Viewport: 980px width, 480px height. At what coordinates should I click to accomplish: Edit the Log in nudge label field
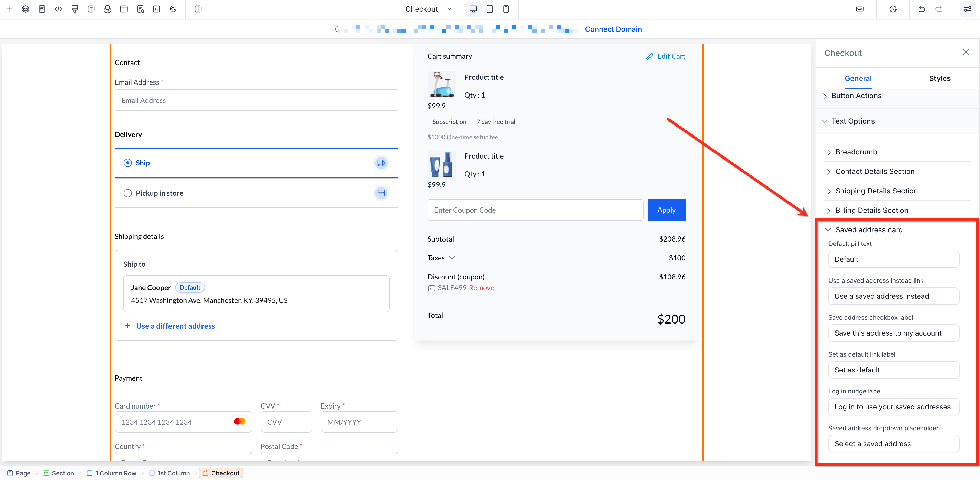(x=893, y=407)
